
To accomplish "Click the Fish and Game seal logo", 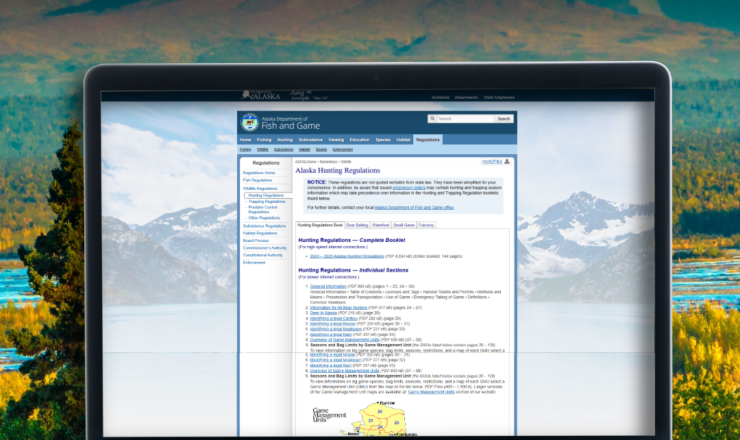I will click(x=250, y=122).
